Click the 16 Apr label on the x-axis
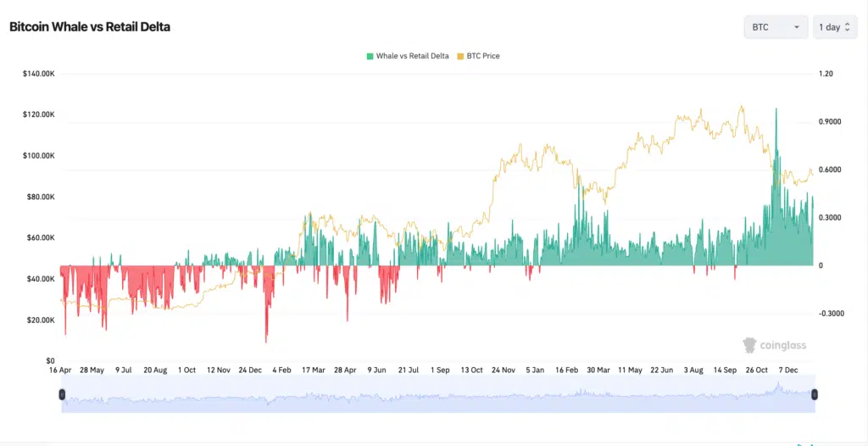Screen dimensions: 868x446 (x=60, y=371)
